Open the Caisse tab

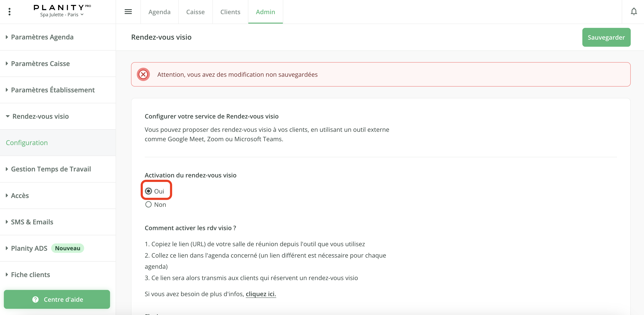click(x=195, y=12)
